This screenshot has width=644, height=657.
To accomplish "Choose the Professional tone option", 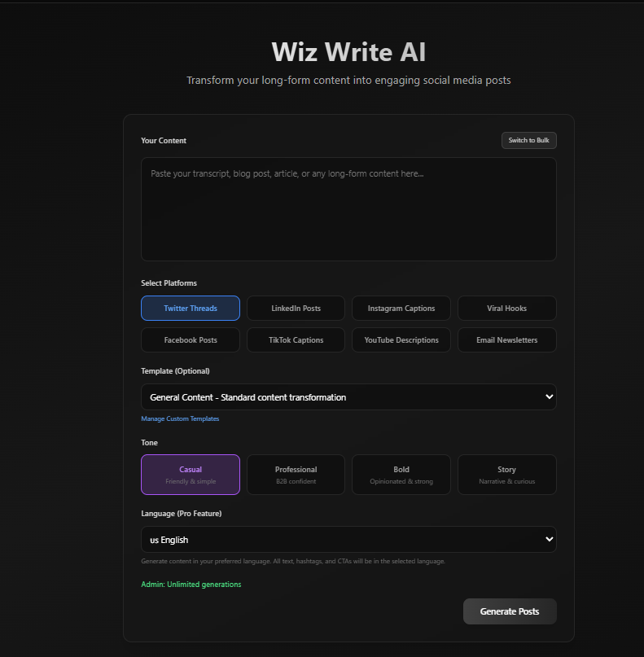I will pyautogui.click(x=296, y=475).
